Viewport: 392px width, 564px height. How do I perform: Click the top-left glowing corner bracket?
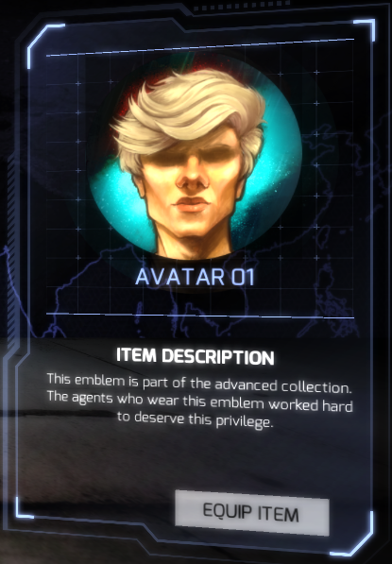42,43
